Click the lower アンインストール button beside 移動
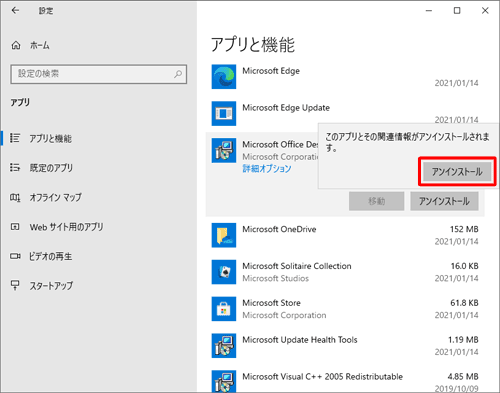 (444, 201)
